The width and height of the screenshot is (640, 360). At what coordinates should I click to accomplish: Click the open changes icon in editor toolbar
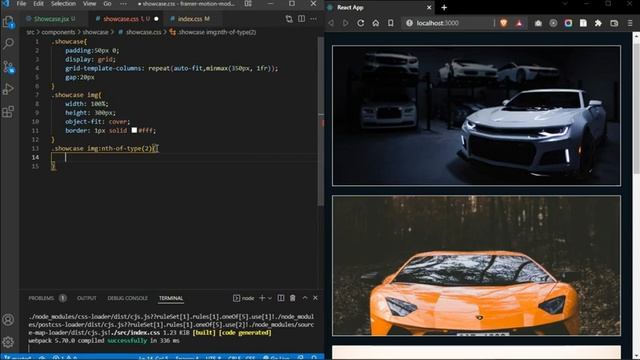coord(289,19)
